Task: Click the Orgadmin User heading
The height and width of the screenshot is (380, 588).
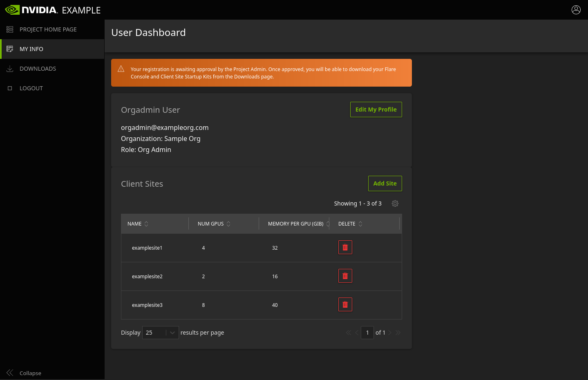Action: (150, 110)
